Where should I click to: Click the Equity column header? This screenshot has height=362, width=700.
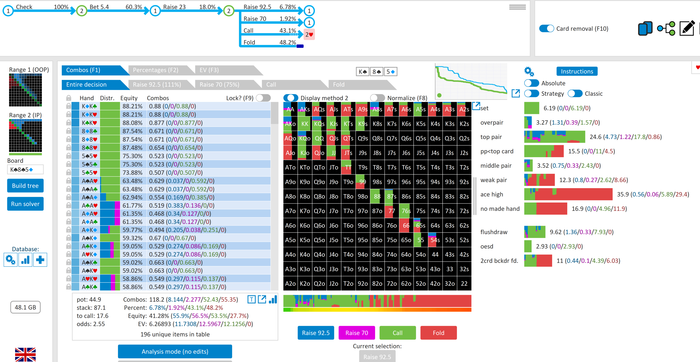(129, 98)
